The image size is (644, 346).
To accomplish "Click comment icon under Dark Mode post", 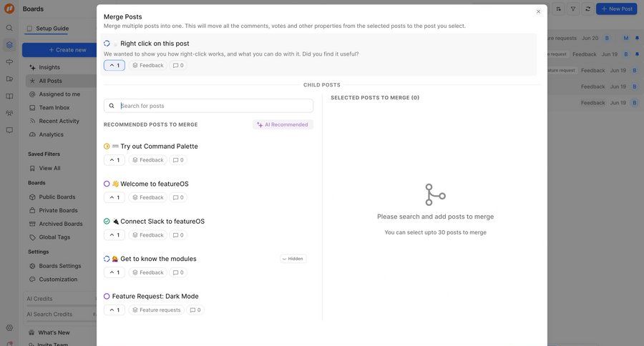I will tap(195, 310).
